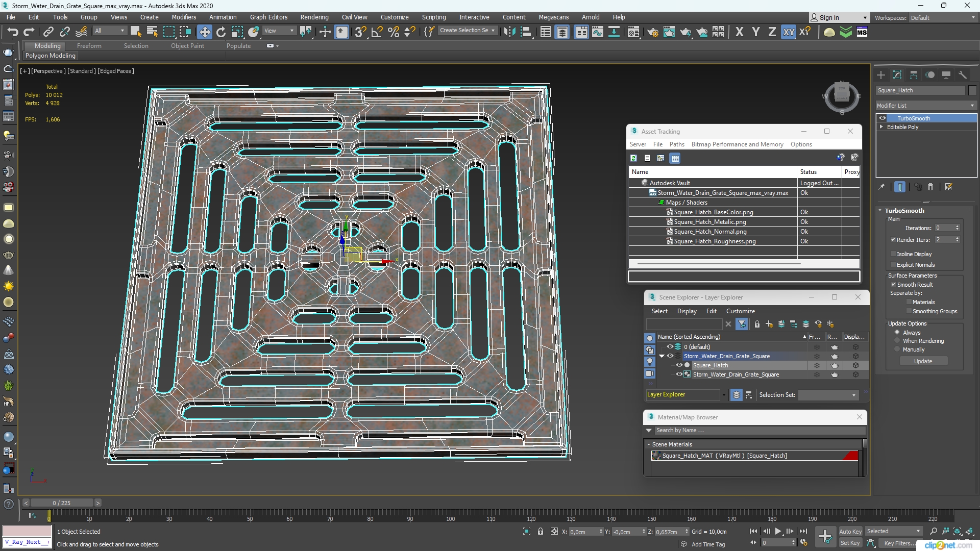Switch Asset Tracking to table view

[675, 158]
